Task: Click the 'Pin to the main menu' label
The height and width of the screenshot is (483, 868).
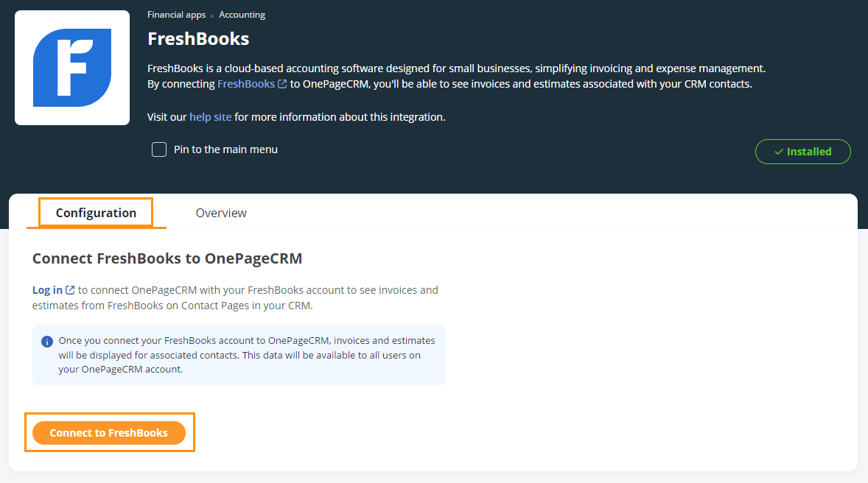Action: coord(226,149)
